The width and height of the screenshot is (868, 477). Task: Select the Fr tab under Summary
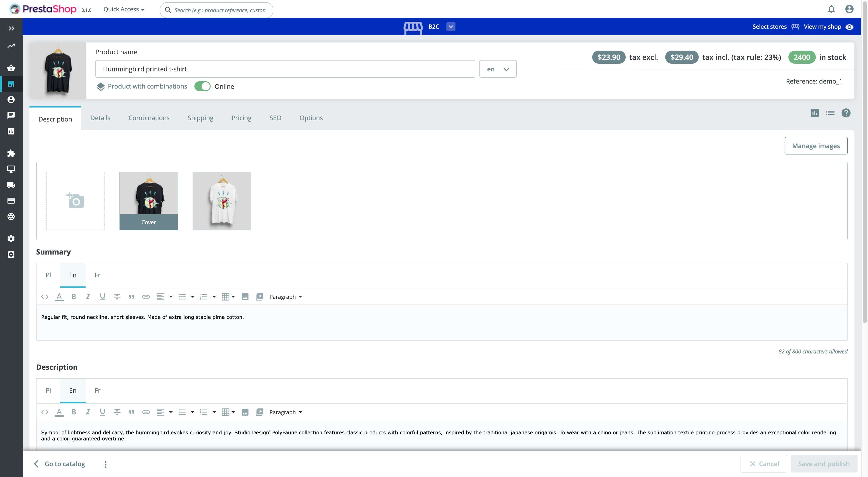click(97, 275)
